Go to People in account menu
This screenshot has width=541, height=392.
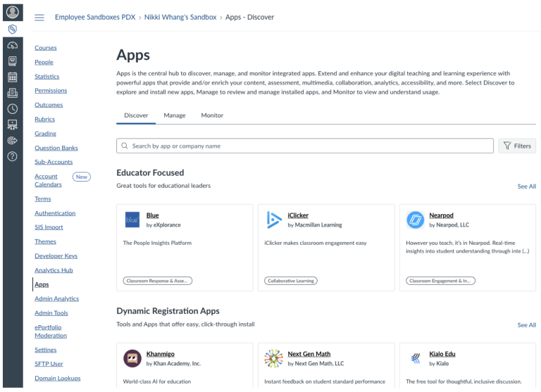(44, 63)
